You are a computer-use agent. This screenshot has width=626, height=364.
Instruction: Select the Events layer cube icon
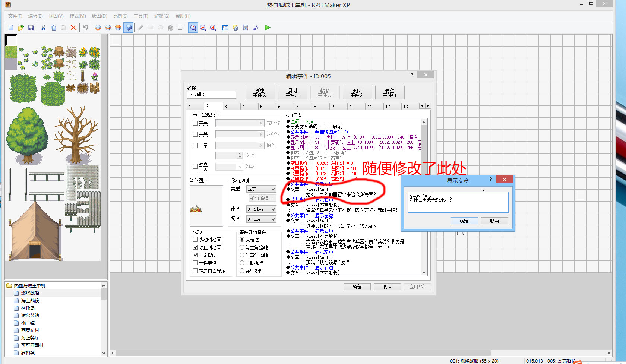(x=128, y=28)
